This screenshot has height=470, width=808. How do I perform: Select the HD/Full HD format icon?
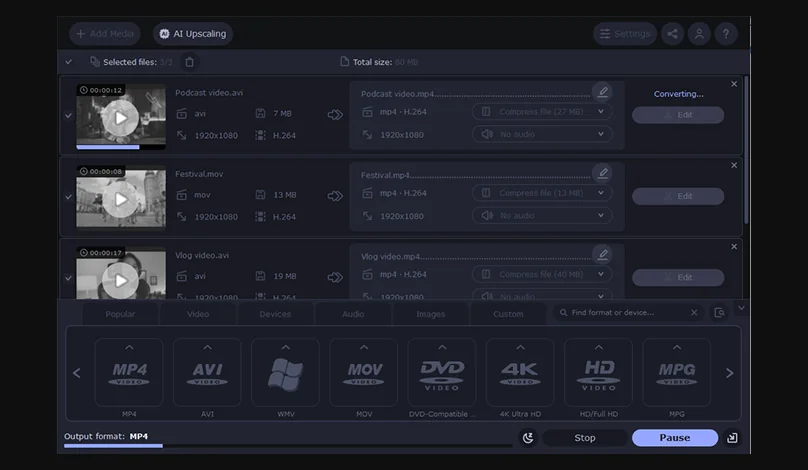pos(598,372)
